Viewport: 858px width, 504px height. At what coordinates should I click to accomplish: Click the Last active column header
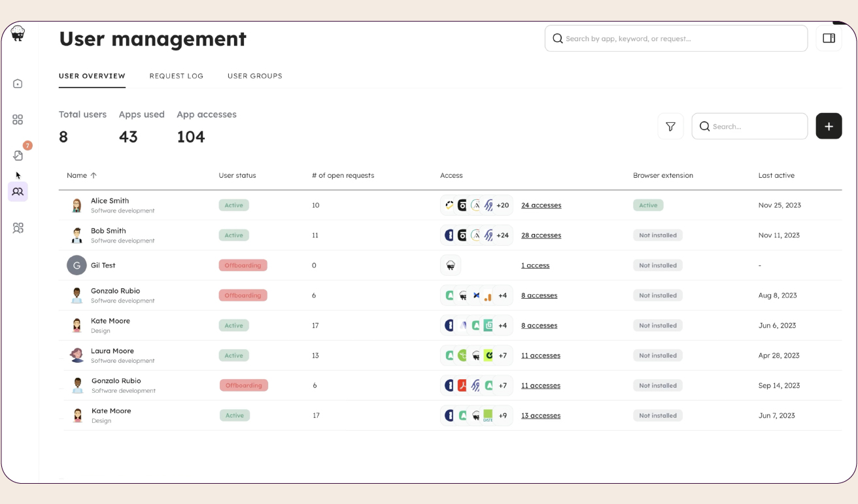tap(776, 175)
